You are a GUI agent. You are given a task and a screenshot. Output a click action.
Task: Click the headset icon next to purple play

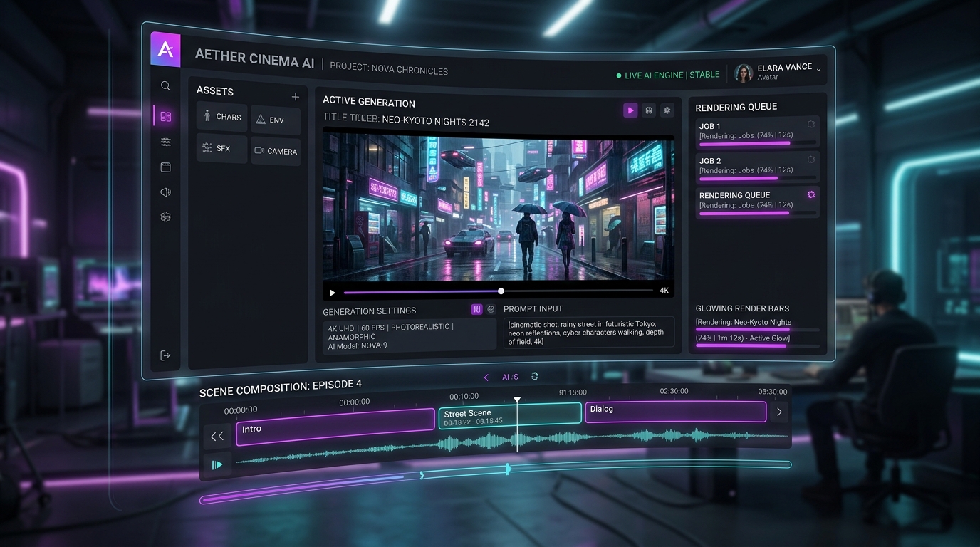pyautogui.click(x=649, y=110)
